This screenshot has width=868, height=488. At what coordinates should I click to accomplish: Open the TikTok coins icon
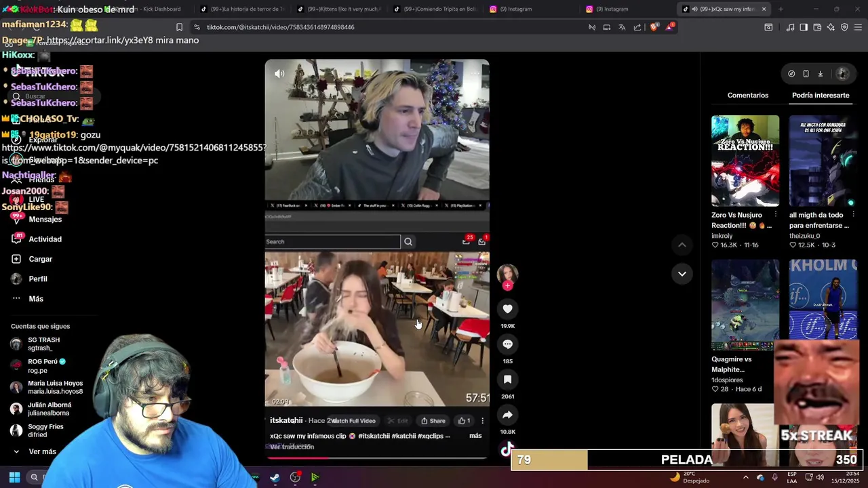click(x=791, y=73)
